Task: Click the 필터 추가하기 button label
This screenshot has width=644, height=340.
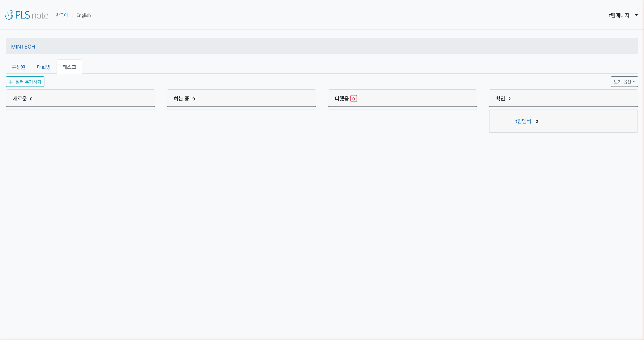Action: (x=28, y=82)
